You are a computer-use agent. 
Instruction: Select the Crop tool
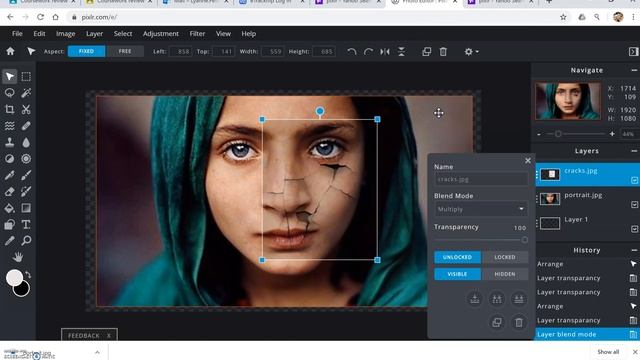coord(10,109)
